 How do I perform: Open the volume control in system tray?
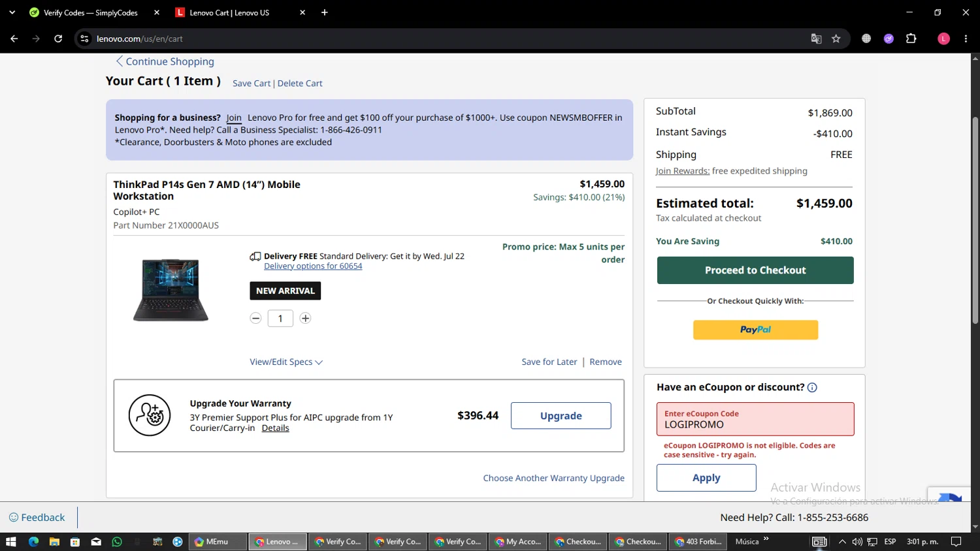[x=857, y=542]
